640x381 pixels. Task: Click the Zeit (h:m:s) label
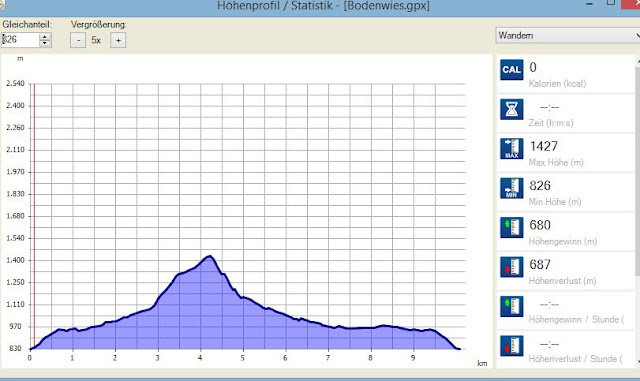[x=551, y=123]
